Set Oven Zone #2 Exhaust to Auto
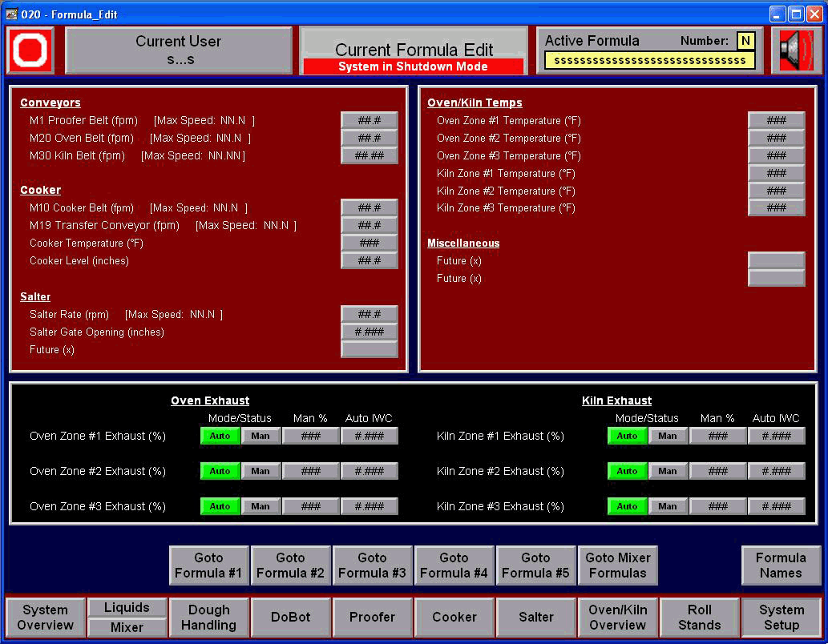 pos(220,471)
